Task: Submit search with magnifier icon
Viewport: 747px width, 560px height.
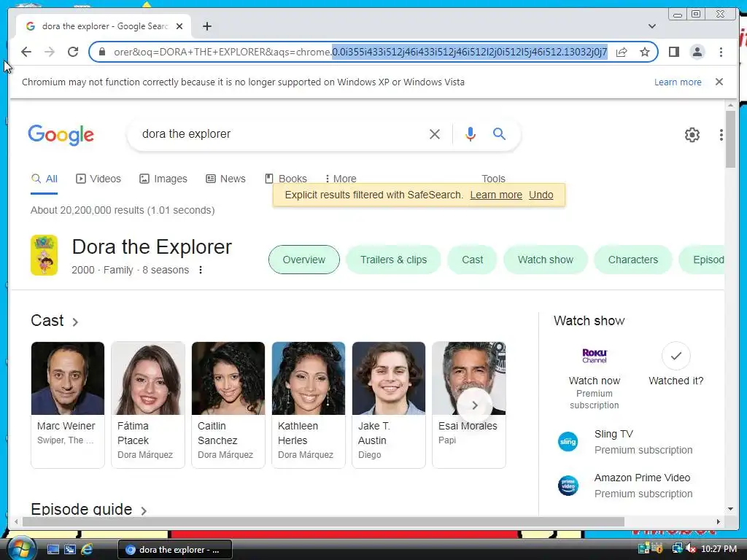Action: pyautogui.click(x=499, y=134)
